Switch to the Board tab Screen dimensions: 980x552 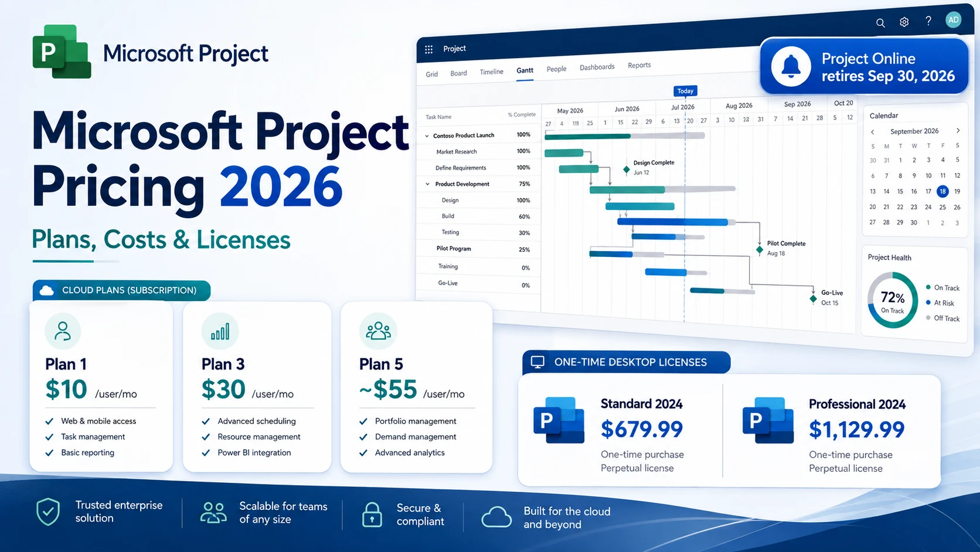[458, 73]
